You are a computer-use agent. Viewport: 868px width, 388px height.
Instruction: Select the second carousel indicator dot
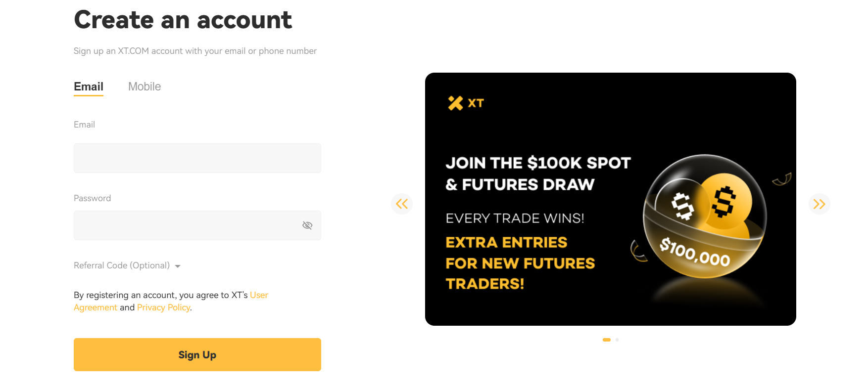(617, 340)
